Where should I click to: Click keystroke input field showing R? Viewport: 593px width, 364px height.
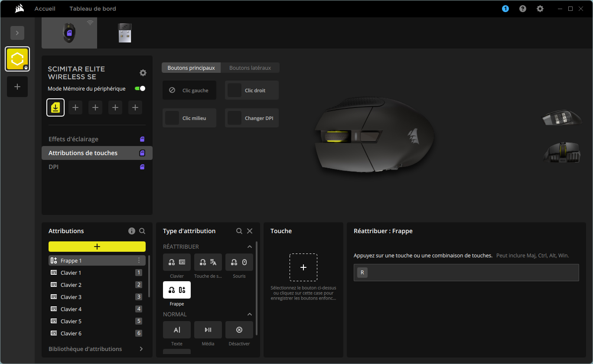(466, 273)
